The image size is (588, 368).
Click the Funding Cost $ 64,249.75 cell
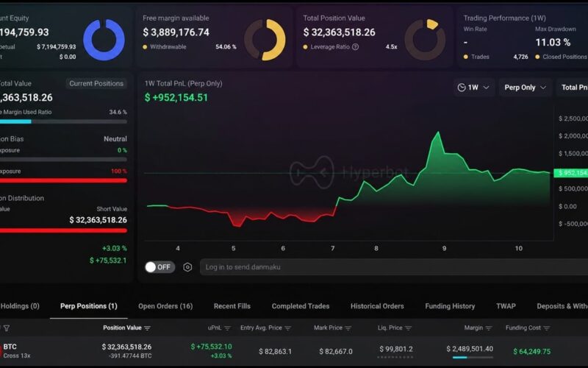pyautogui.click(x=531, y=352)
